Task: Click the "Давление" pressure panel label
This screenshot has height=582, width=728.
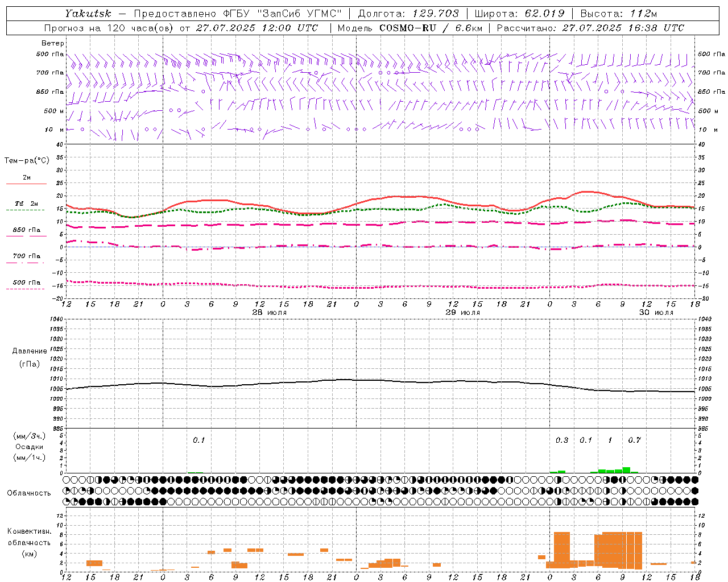Action: coord(30,351)
